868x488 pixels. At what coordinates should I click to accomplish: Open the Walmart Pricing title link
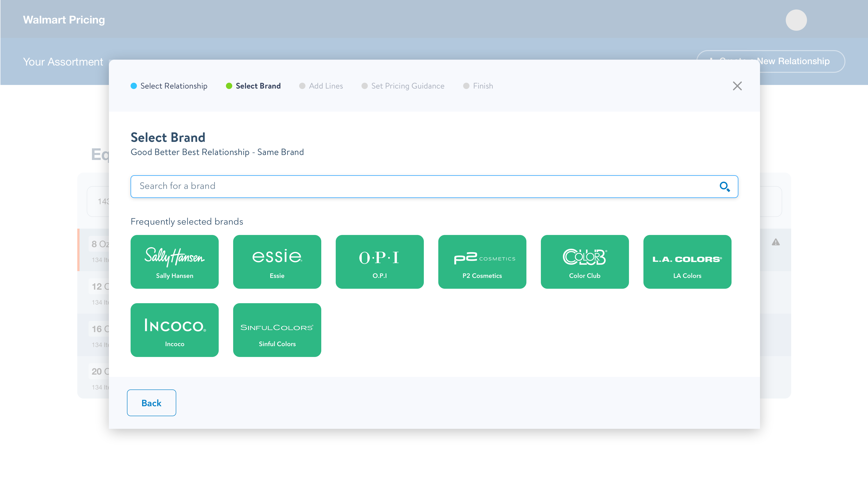[64, 20]
